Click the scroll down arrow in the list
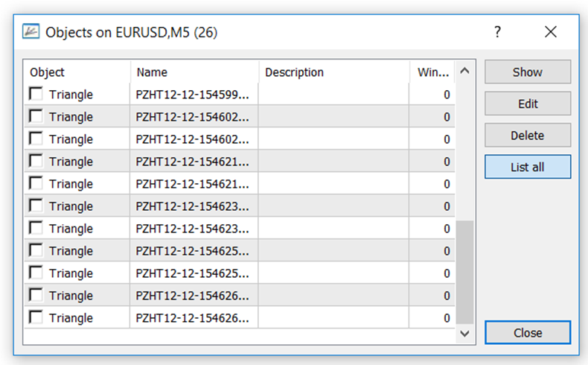The width and height of the screenshot is (588, 365). pyautogui.click(x=464, y=334)
